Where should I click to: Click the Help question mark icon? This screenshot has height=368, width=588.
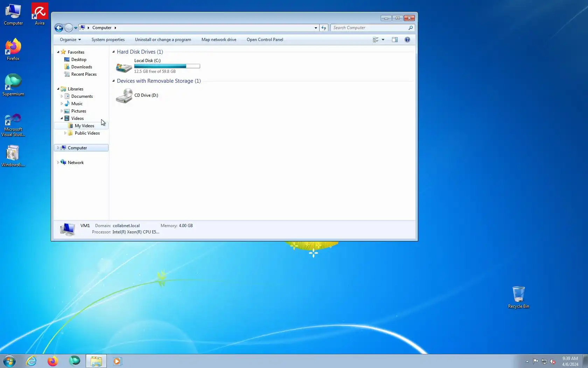click(x=407, y=40)
